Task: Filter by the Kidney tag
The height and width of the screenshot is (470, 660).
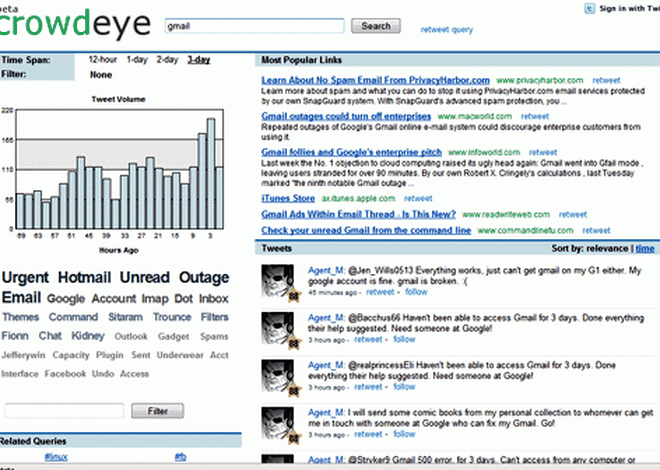Action: 88,336
